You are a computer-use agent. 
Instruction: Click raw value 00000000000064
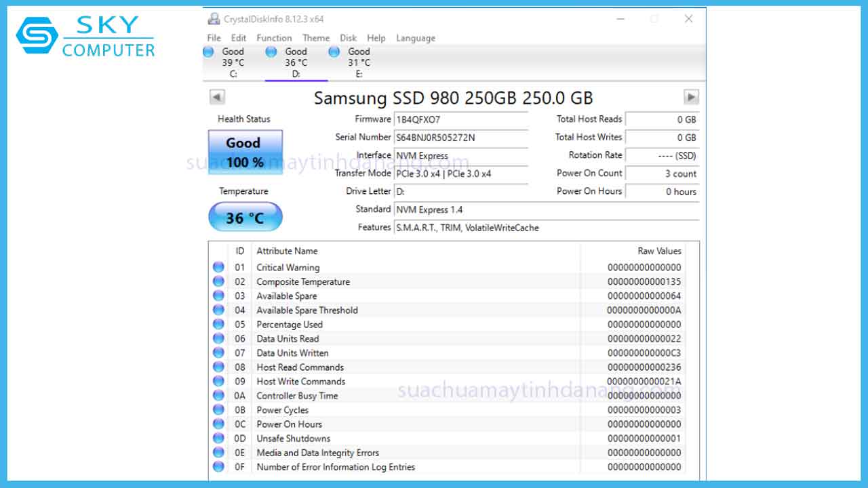coord(644,296)
